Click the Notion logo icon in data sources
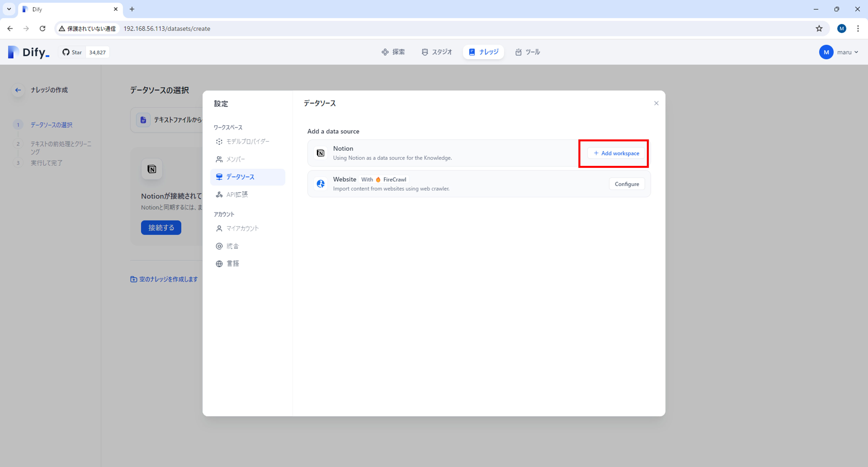The height and width of the screenshot is (467, 868). tap(320, 153)
